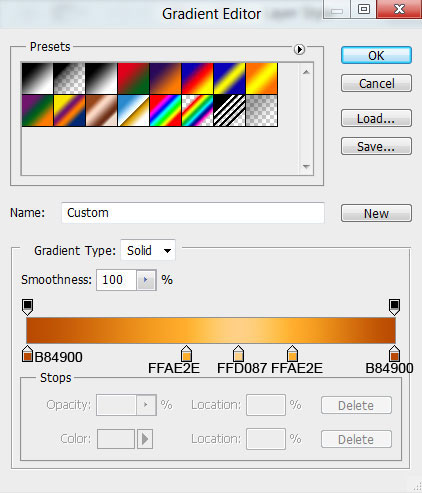The image size is (422, 493).
Task: Click the Save... button
Action: click(x=376, y=146)
